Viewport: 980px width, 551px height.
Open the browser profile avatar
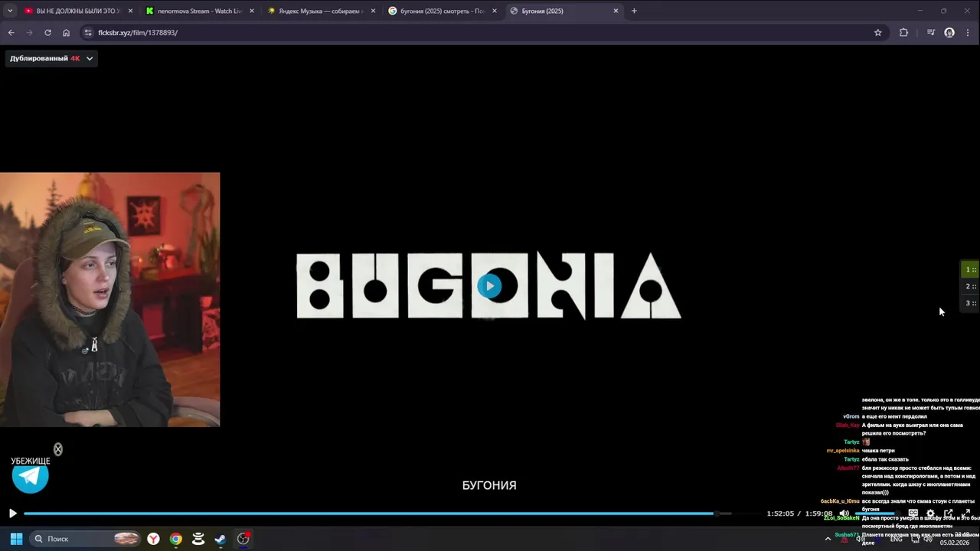pyautogui.click(x=949, y=33)
